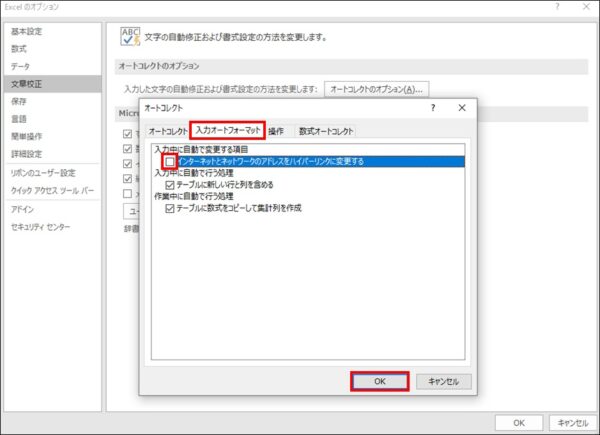
Task: Toggle テーブルに新しい行と列を含める checkbox
Action: [171, 185]
